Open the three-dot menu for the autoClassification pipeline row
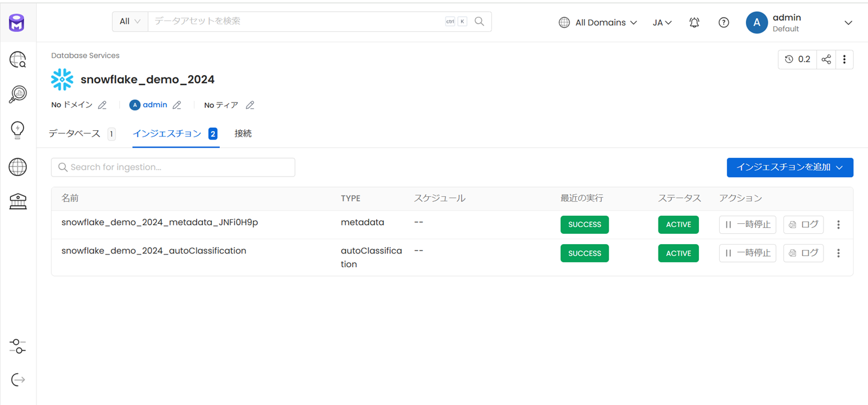The width and height of the screenshot is (868, 405). (838, 253)
